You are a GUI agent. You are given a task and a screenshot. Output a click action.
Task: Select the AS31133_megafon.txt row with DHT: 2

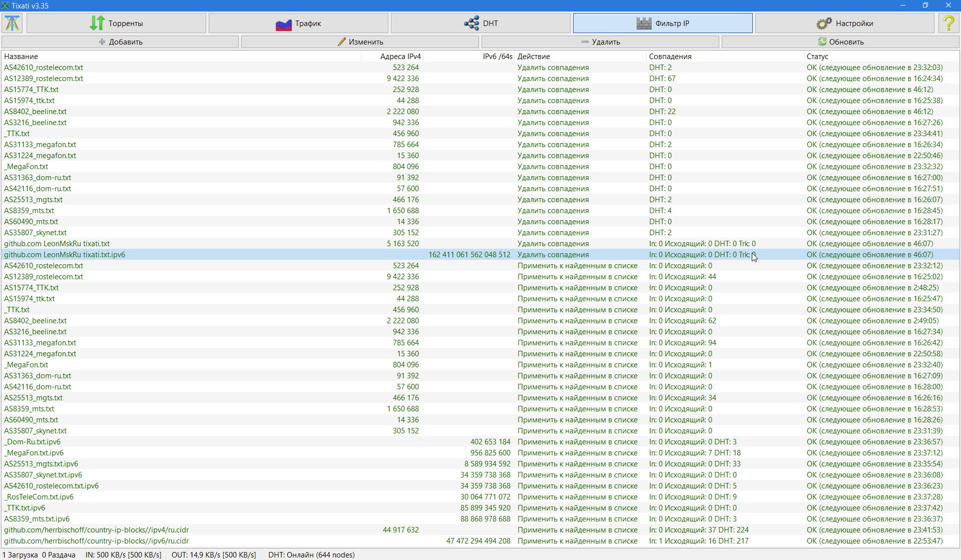(480, 145)
